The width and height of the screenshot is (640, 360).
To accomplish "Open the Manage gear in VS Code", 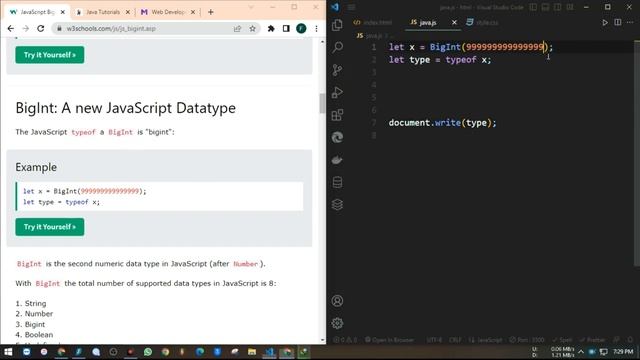I will (337, 323).
